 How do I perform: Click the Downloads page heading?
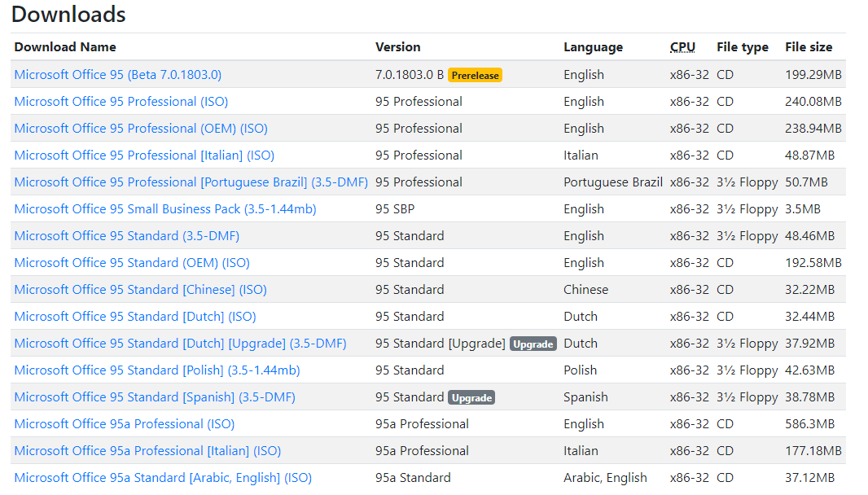pyautogui.click(x=68, y=15)
